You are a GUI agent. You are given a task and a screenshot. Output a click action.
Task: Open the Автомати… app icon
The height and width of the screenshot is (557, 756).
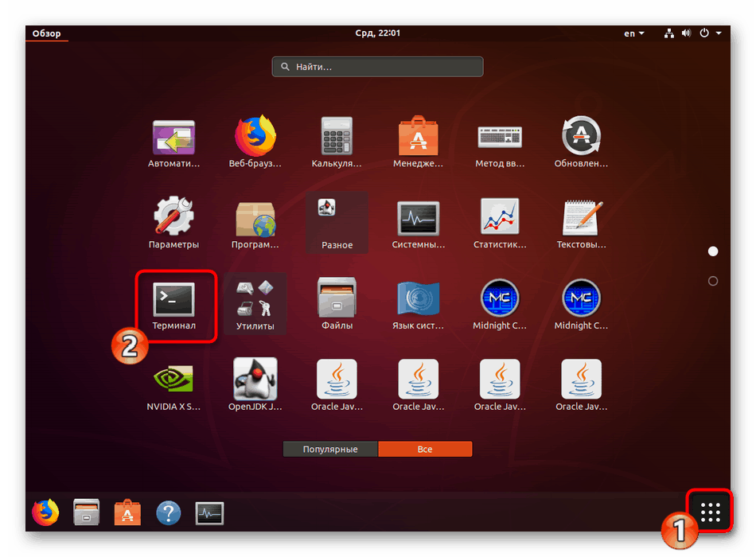173,142
